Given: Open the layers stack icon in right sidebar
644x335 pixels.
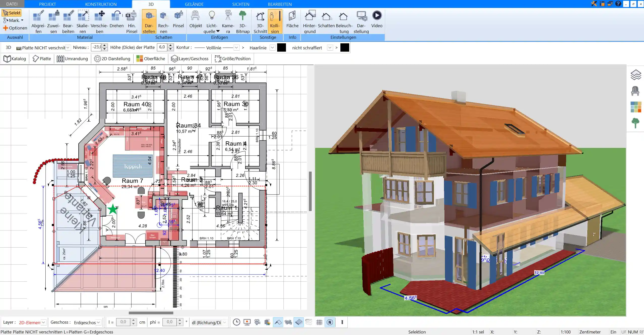Looking at the screenshot, I should (x=636, y=75).
